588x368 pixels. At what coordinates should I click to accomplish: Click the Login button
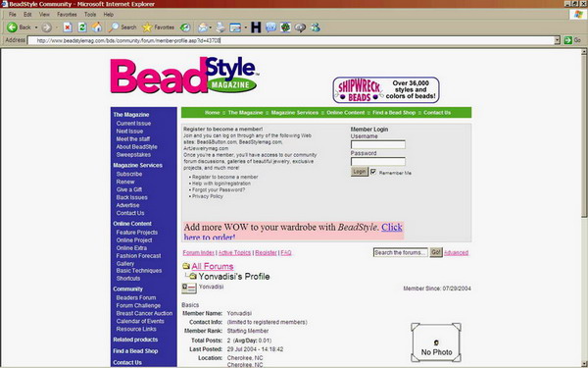tap(360, 172)
